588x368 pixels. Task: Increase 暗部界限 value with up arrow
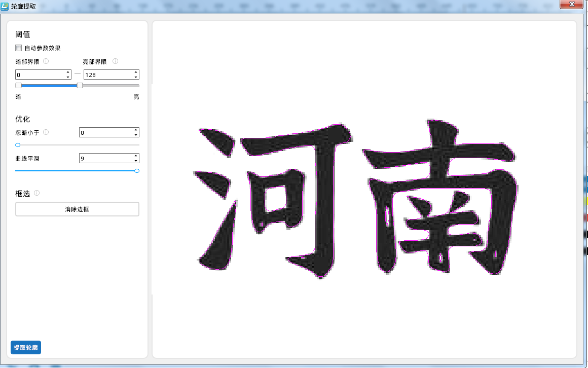coord(68,72)
